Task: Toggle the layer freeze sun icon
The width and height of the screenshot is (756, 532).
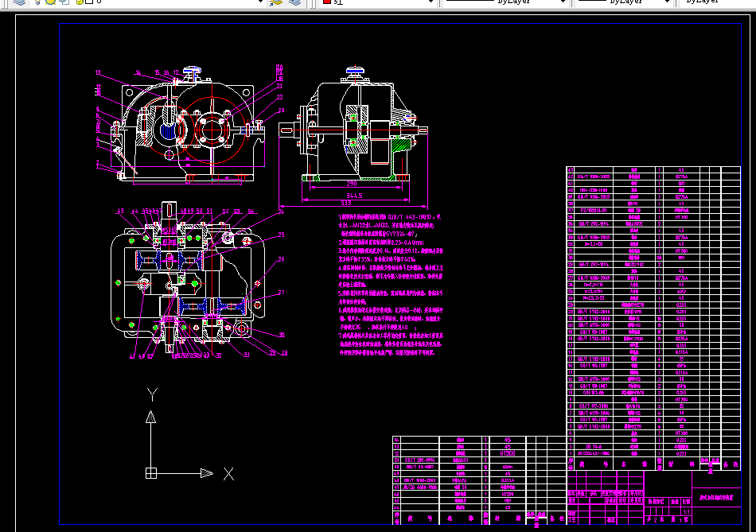Action: point(50,2)
